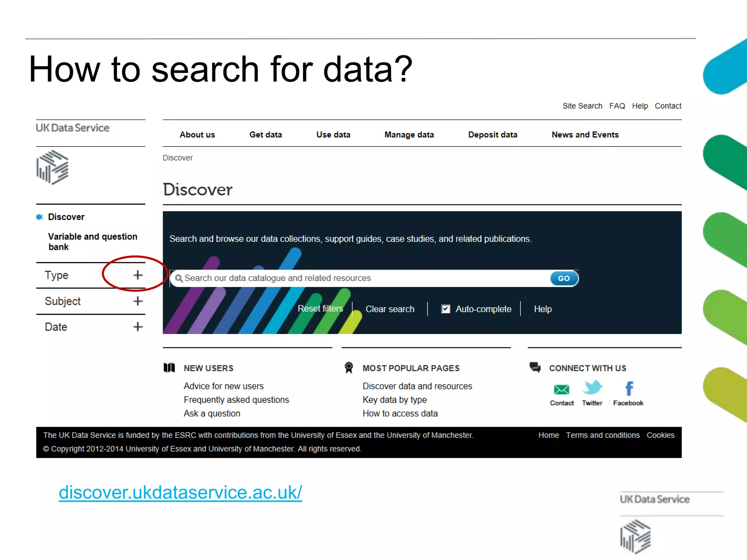747x560 pixels.
Task: Open Frequently asked questions
Action: pyautogui.click(x=236, y=400)
